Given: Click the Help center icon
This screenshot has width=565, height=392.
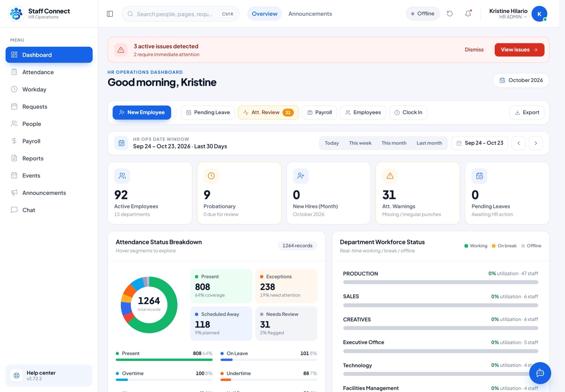Looking at the screenshot, I should click(17, 375).
